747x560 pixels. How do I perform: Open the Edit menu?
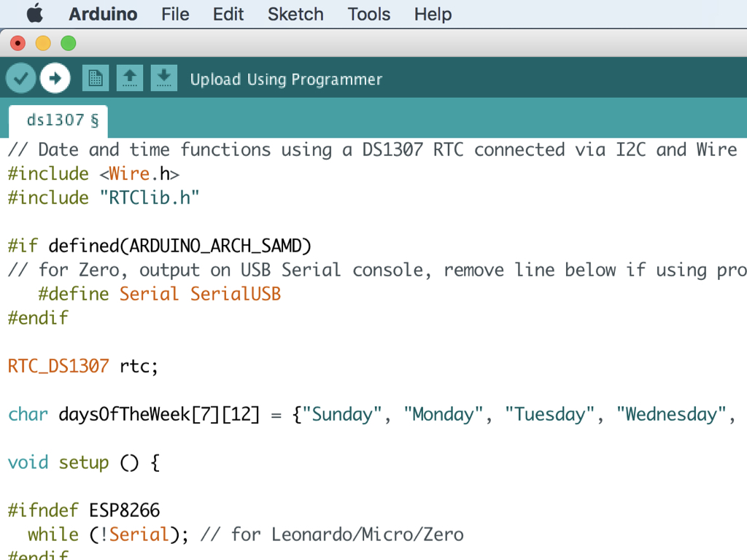tap(228, 15)
